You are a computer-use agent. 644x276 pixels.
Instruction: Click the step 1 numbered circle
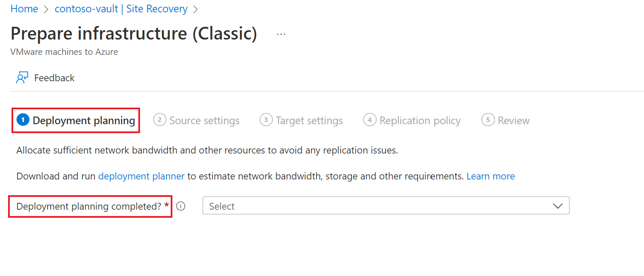point(23,120)
